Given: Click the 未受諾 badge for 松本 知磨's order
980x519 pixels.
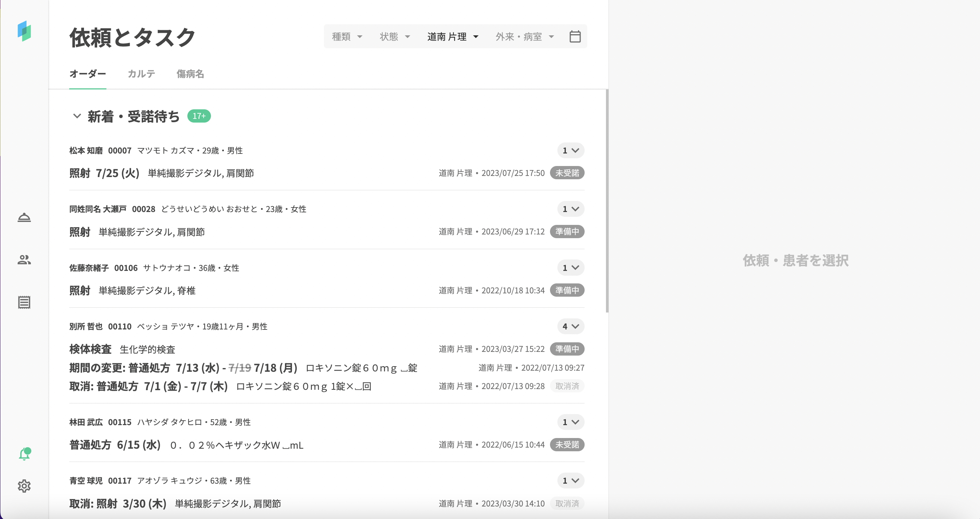Looking at the screenshot, I should click(x=567, y=173).
